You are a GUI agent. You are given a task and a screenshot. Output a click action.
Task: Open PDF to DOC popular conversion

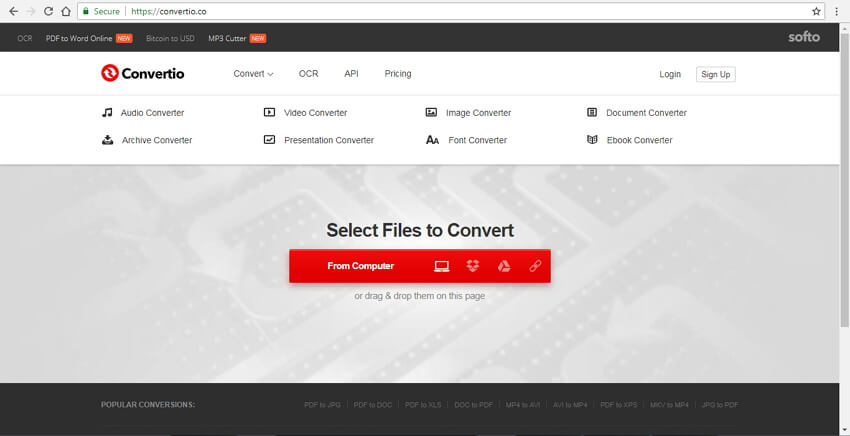click(372, 405)
